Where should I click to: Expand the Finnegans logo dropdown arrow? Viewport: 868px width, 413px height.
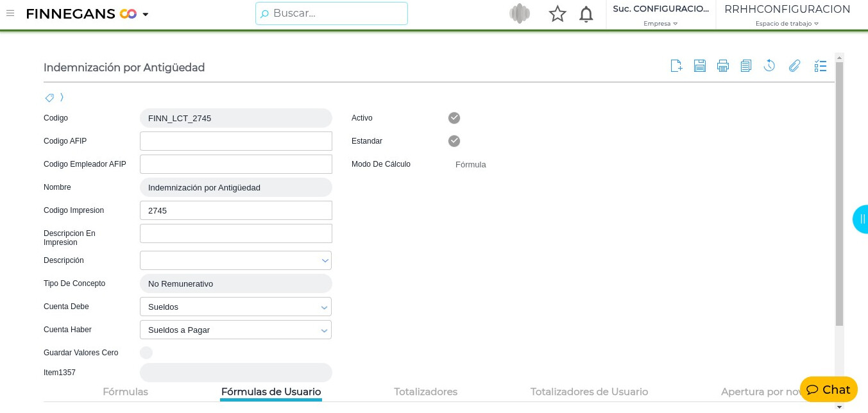146,15
